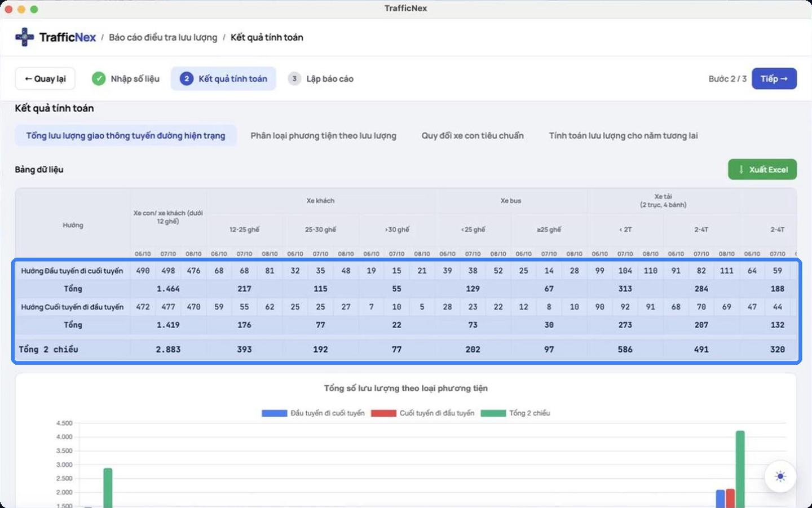The width and height of the screenshot is (812, 508).
Task: Toggle the light/dark theme sun button
Action: click(780, 476)
